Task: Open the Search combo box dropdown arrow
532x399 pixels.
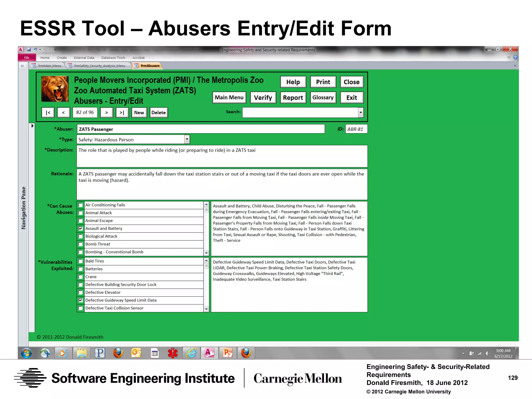Action: 361,112
